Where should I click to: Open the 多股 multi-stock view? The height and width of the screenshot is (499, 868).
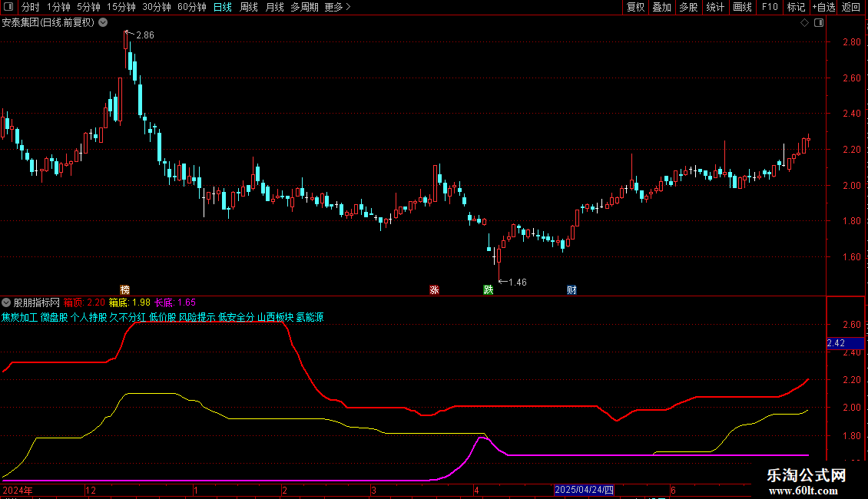(x=688, y=7)
